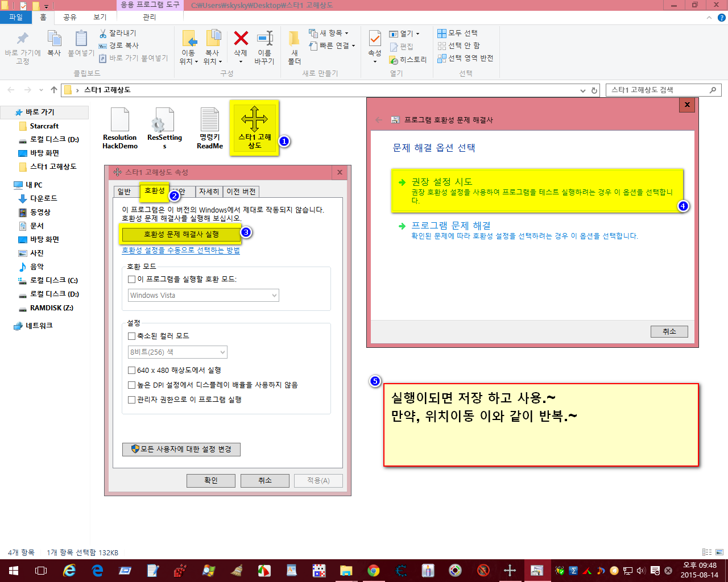The width and height of the screenshot is (728, 582).
Task: Open the address bar history dropdown
Action: (x=583, y=90)
